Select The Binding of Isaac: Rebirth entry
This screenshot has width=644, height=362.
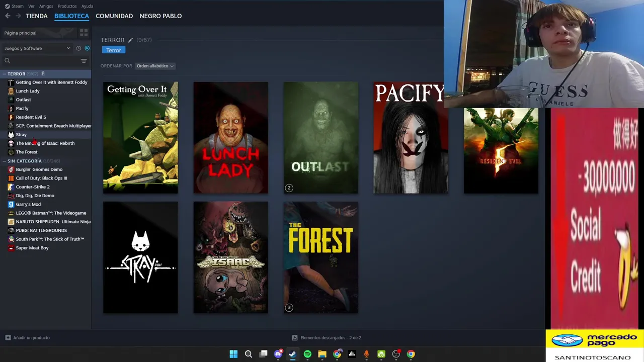coord(46,143)
